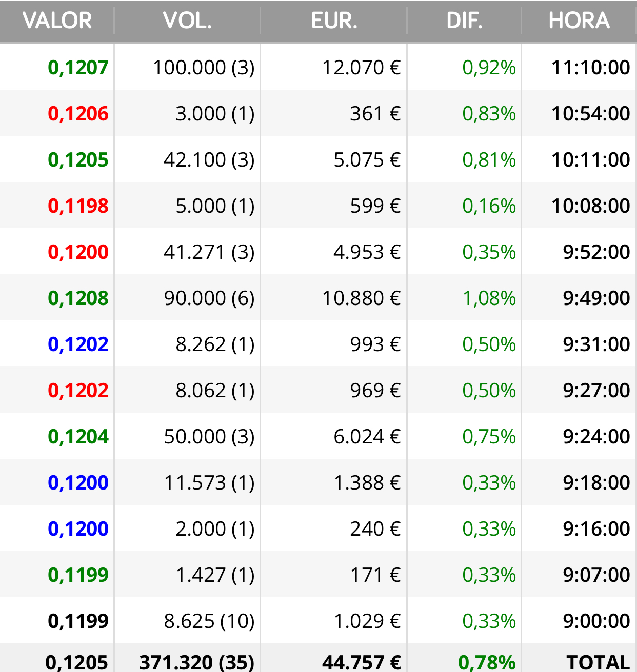Select difference 0,16%
Screen dimensions: 637x672
[x=489, y=206]
